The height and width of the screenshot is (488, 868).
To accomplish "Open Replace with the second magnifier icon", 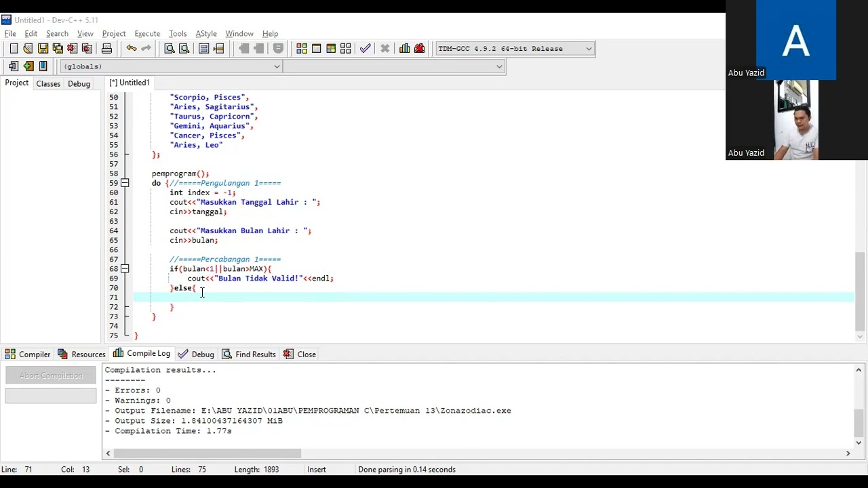I will (184, 48).
